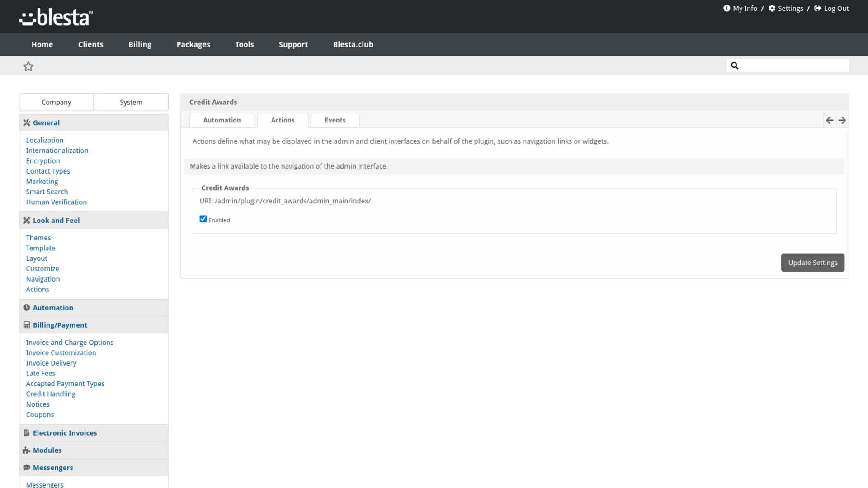Image resolution: width=868 pixels, height=488 pixels.
Task: Click the Look and Feel icon
Action: tap(27, 220)
